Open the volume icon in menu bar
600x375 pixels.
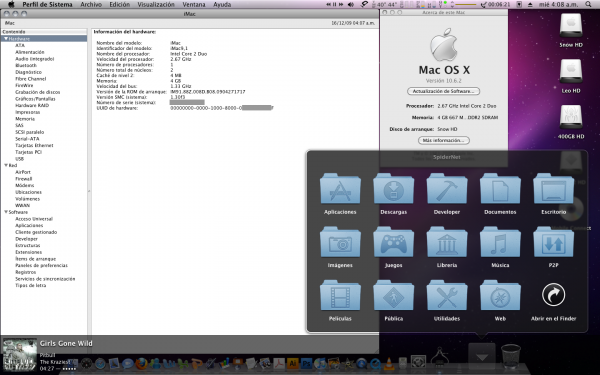point(351,5)
